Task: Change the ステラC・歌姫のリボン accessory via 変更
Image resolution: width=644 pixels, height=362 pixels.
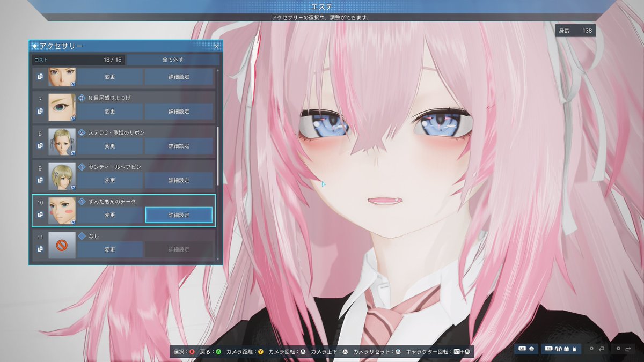Action: point(110,146)
